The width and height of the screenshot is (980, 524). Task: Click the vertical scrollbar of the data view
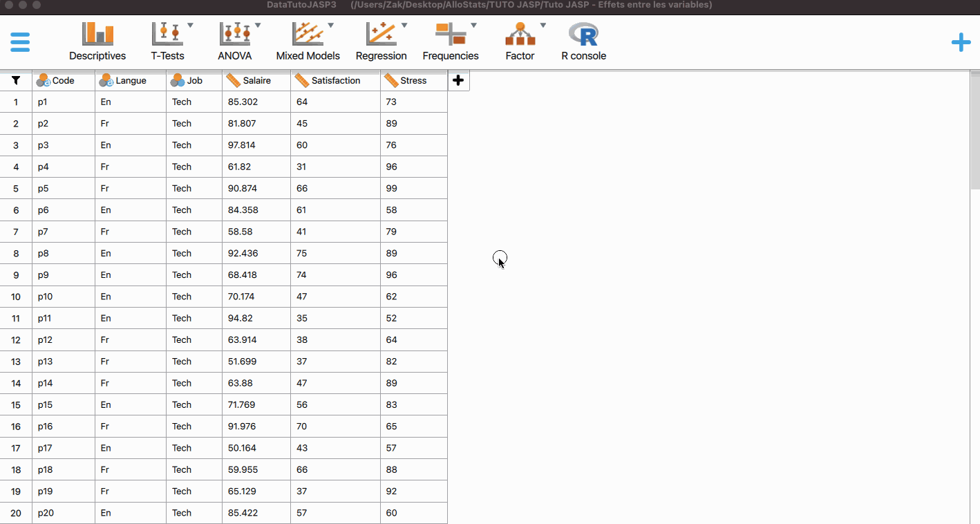(975, 130)
